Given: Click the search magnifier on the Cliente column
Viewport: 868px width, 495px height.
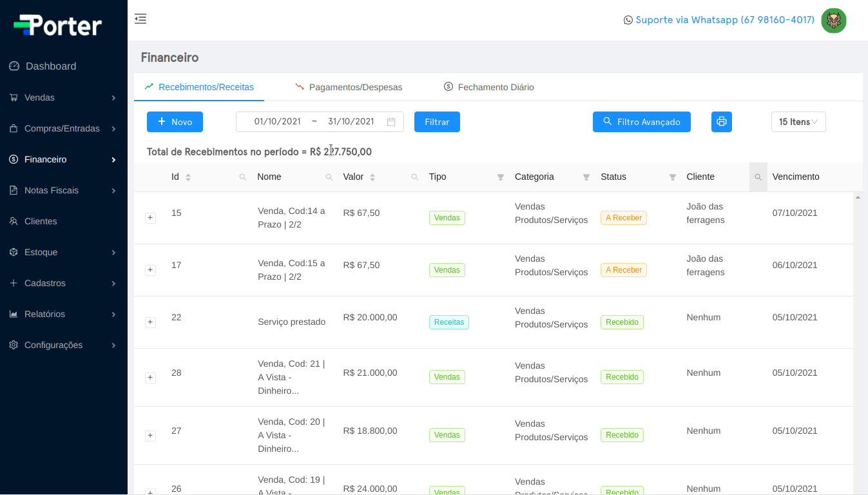Looking at the screenshot, I should (x=758, y=177).
